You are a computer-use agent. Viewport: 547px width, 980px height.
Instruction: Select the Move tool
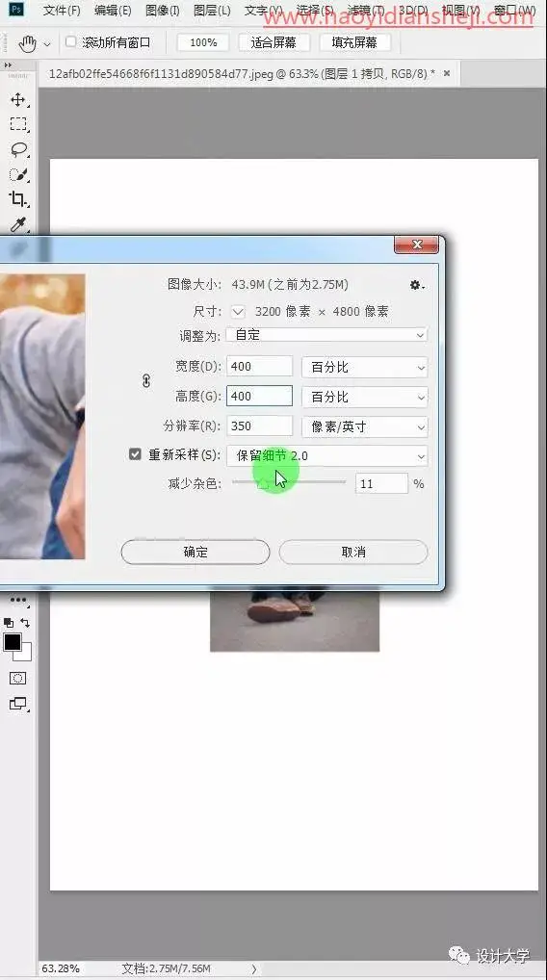point(18,100)
